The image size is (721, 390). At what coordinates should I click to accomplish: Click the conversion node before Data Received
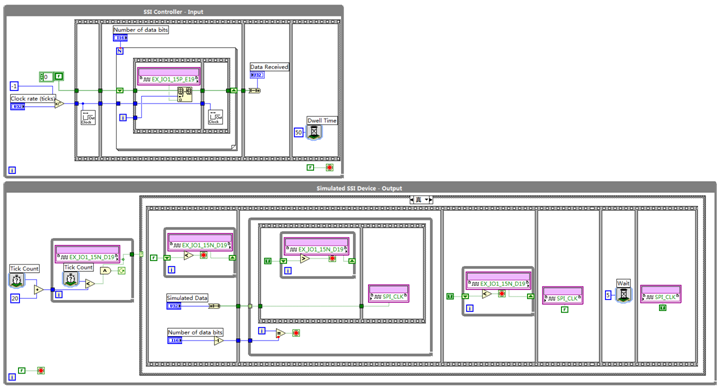pos(255,91)
